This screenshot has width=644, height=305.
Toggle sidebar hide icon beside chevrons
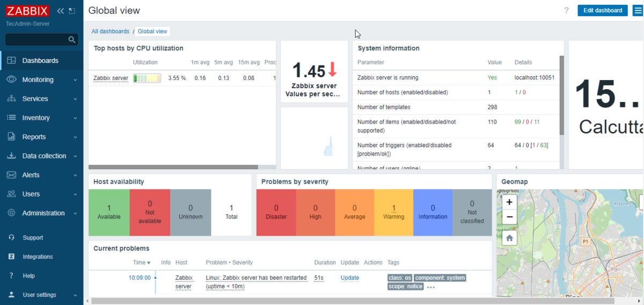[72, 11]
